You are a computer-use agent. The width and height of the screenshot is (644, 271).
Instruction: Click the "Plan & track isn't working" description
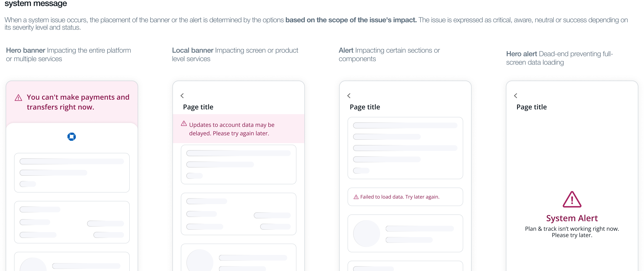click(x=572, y=232)
